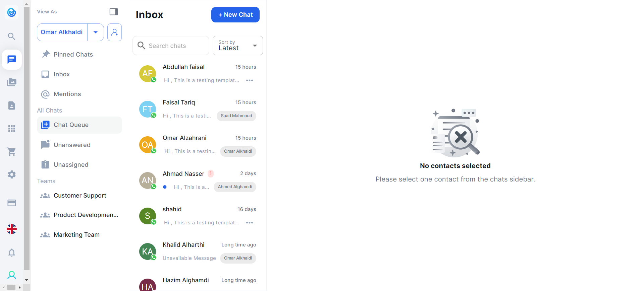Viewport: 644px width, 291px height.
Task: Open the apps grid icon
Action: (12, 129)
